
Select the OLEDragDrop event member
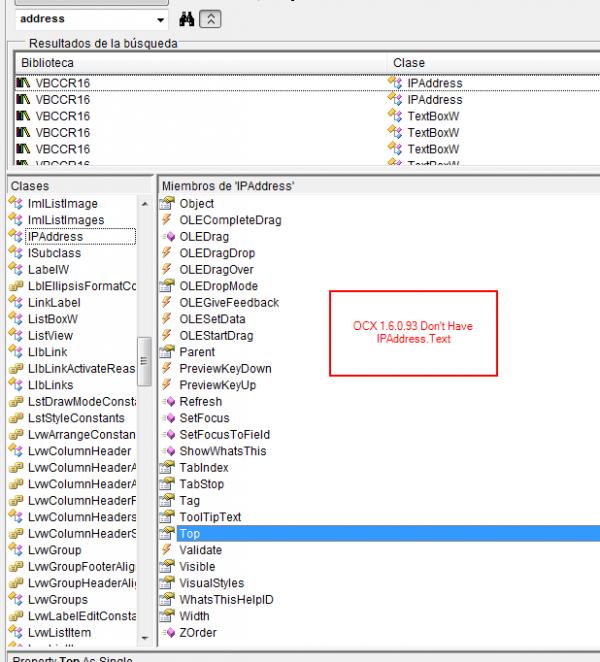coord(217,253)
